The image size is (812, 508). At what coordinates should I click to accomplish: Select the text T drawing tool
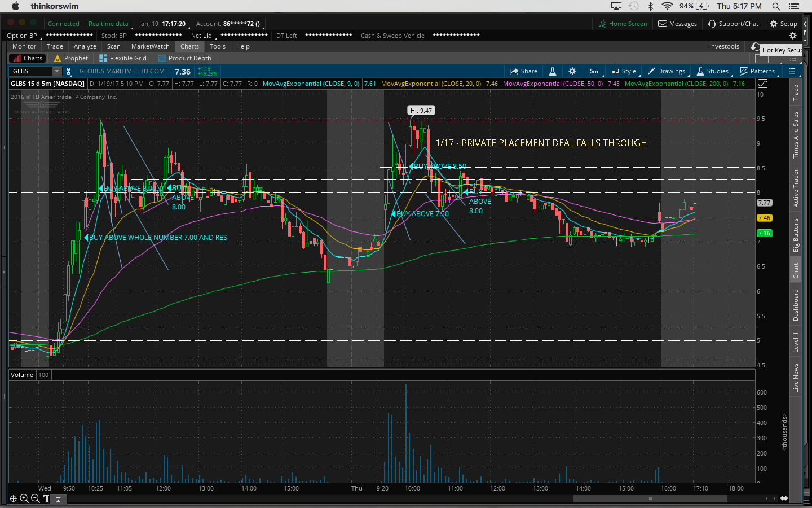46,498
